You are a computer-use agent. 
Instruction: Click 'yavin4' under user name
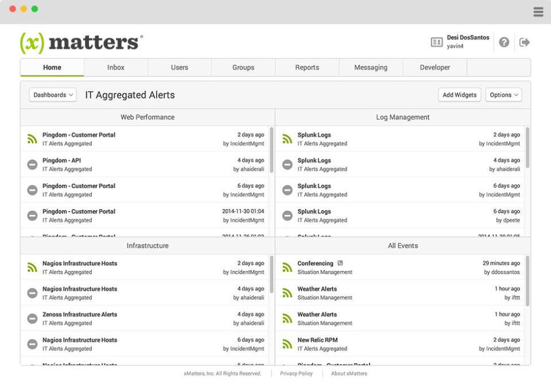pyautogui.click(x=455, y=46)
